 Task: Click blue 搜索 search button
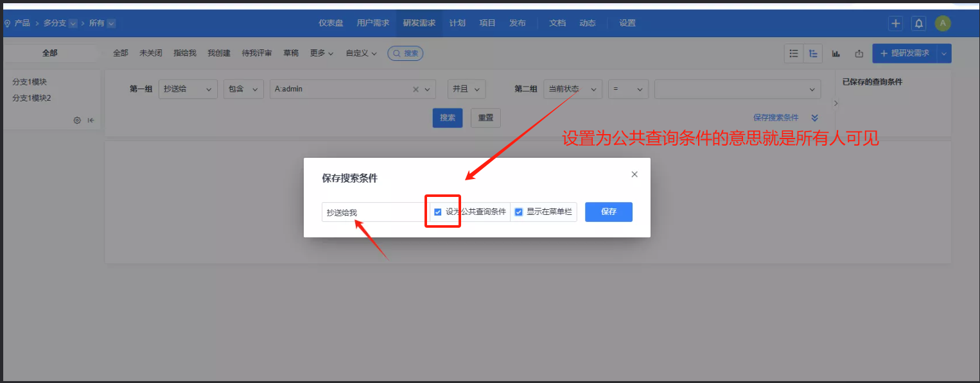coord(448,118)
